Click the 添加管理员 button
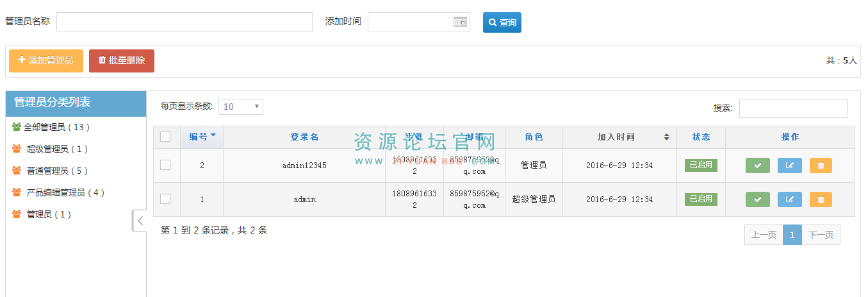Screen dimensions: 868x297 [46, 61]
